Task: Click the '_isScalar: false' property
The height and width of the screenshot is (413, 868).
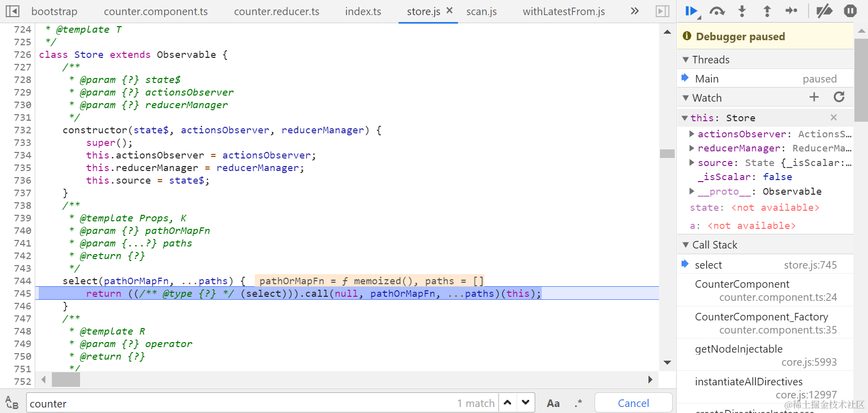Action: (745, 177)
